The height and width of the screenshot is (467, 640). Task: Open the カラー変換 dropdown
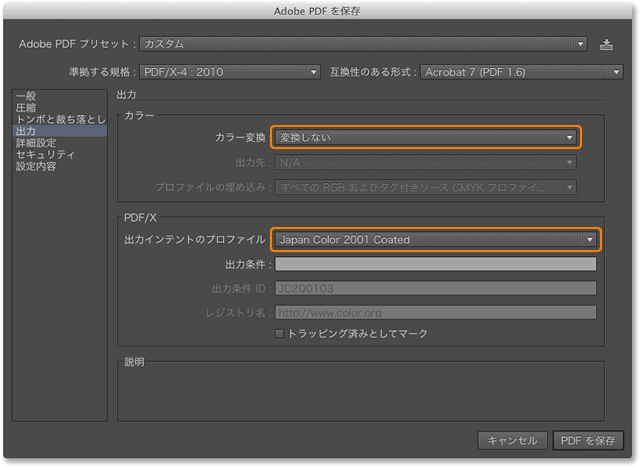pos(425,137)
